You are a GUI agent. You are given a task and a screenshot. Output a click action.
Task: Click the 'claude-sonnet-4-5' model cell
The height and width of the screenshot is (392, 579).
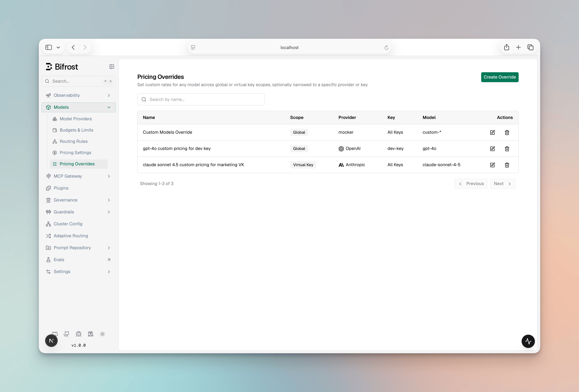point(442,165)
